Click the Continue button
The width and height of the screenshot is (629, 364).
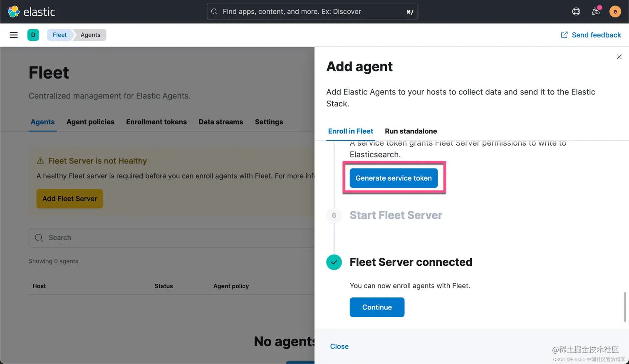click(377, 307)
